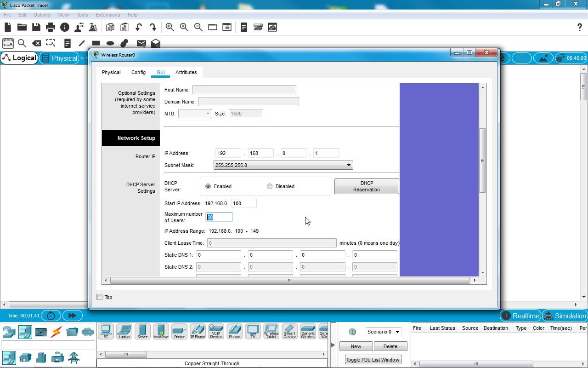
Task: Pick the Laptop end device
Action: [x=124, y=332]
